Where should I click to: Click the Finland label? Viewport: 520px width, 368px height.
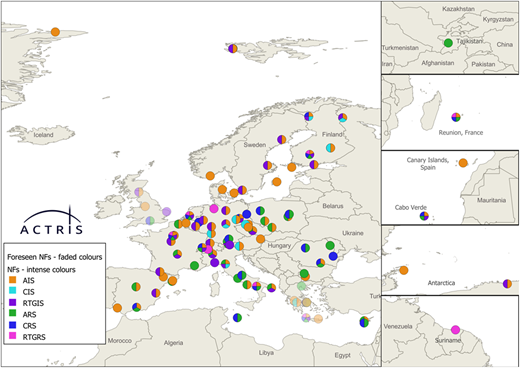tap(332, 134)
